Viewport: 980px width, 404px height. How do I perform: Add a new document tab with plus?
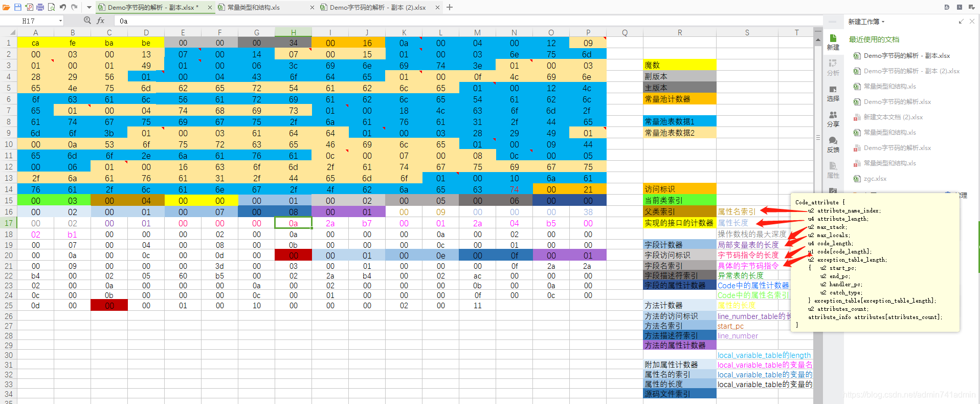450,7
